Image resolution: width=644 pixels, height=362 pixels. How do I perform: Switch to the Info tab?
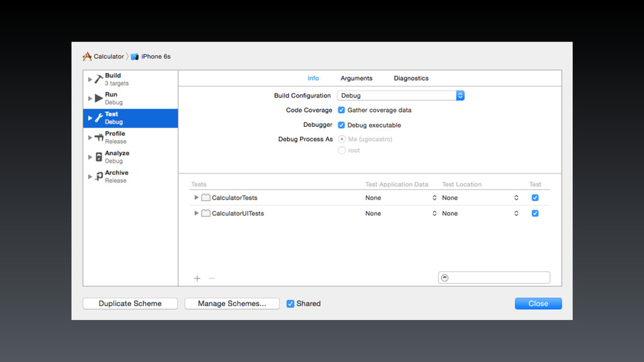pos(313,78)
